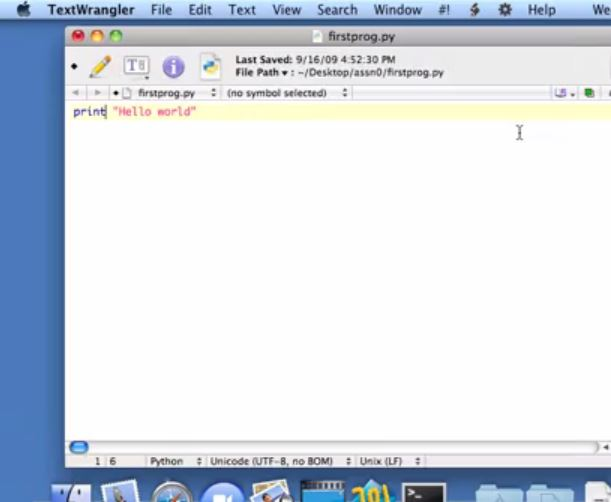Open the gear-shaped filters menu icon

click(505, 10)
